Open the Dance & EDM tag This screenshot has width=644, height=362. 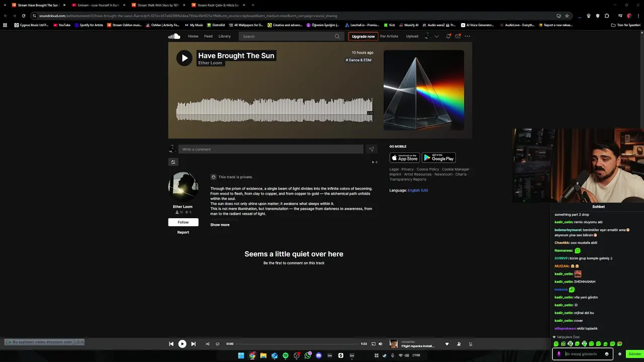(x=359, y=60)
